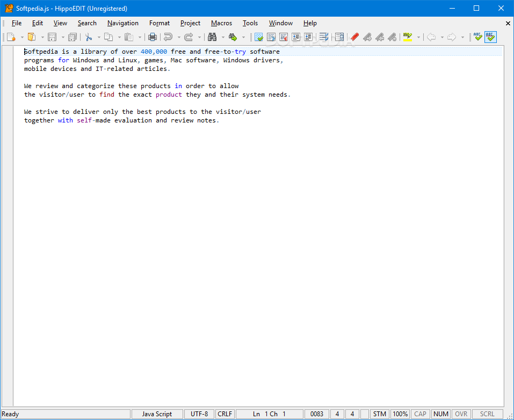
Task: Open the View menu
Action: coord(60,23)
